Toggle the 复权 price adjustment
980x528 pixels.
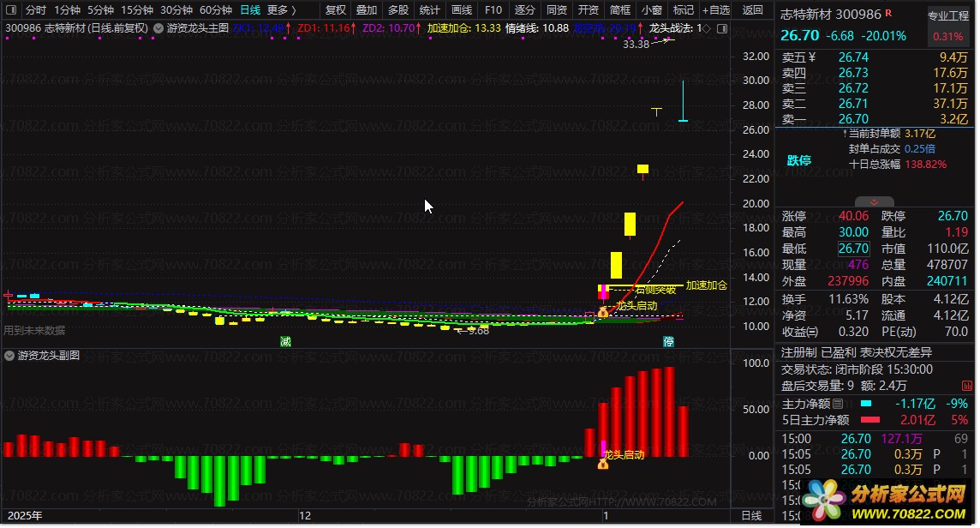[336, 10]
